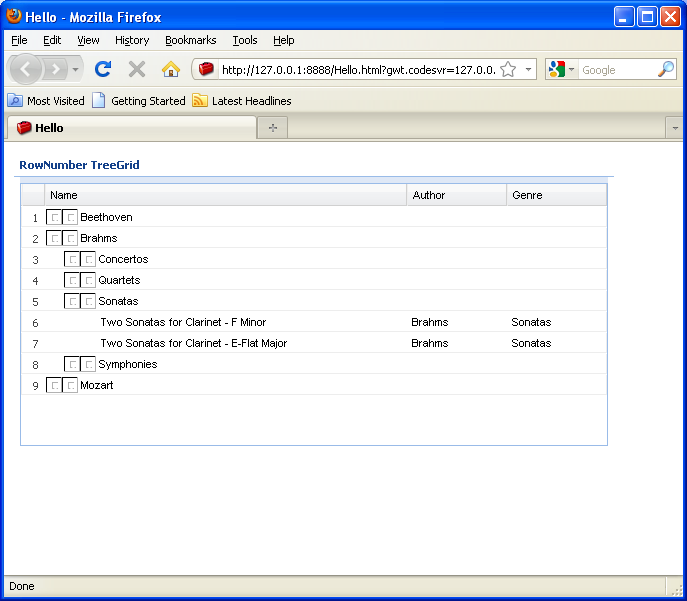687x601 pixels.
Task: Show the list all tabs dropdown
Action: (x=674, y=128)
